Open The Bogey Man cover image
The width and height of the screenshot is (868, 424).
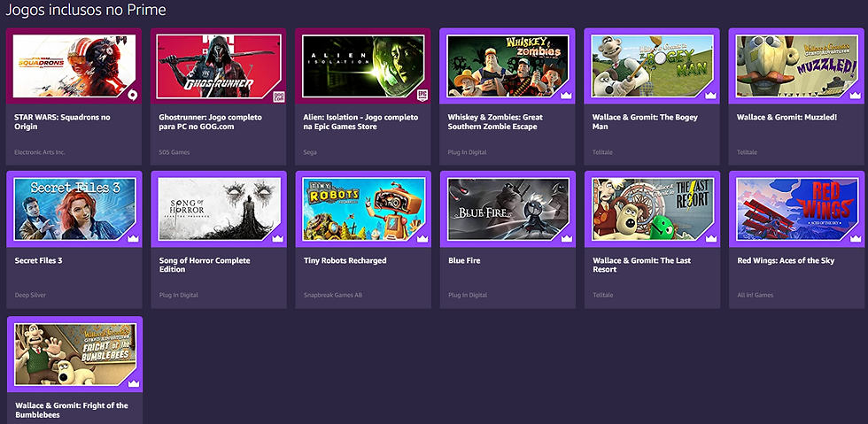click(652, 66)
